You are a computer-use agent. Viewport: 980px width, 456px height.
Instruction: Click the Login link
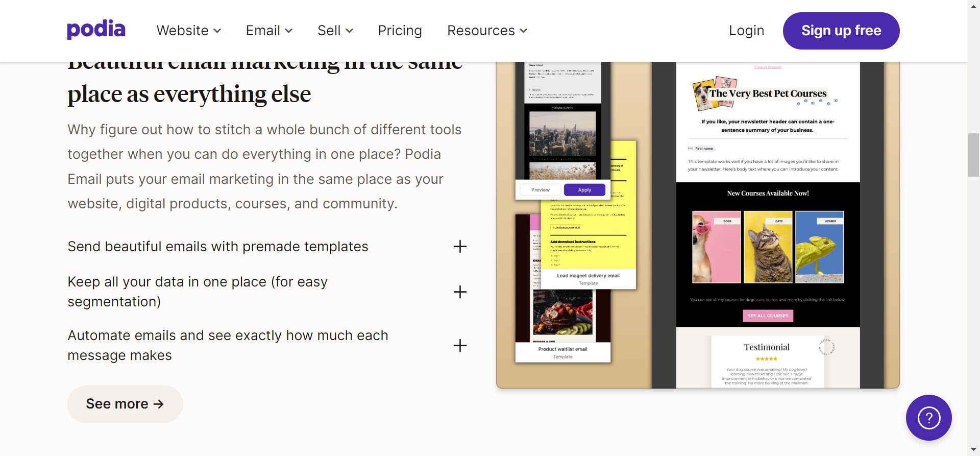coord(746,31)
